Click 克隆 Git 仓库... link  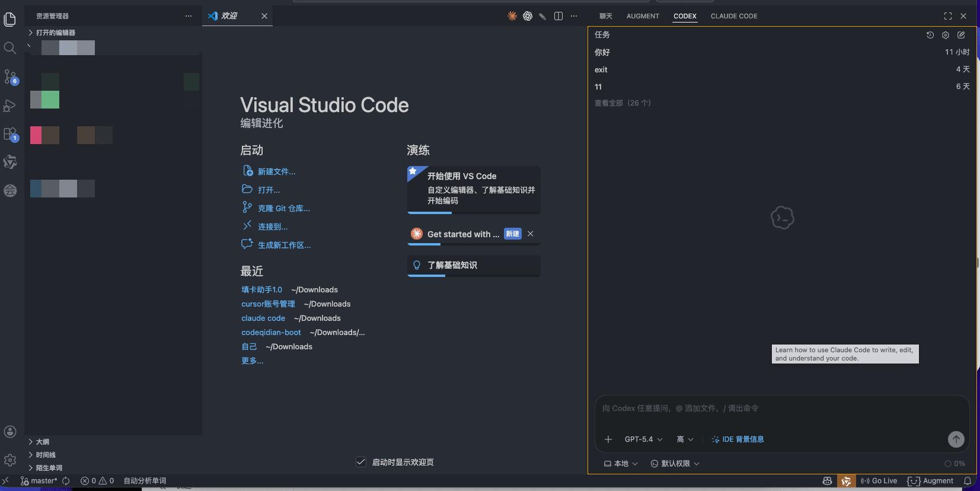[x=283, y=208]
